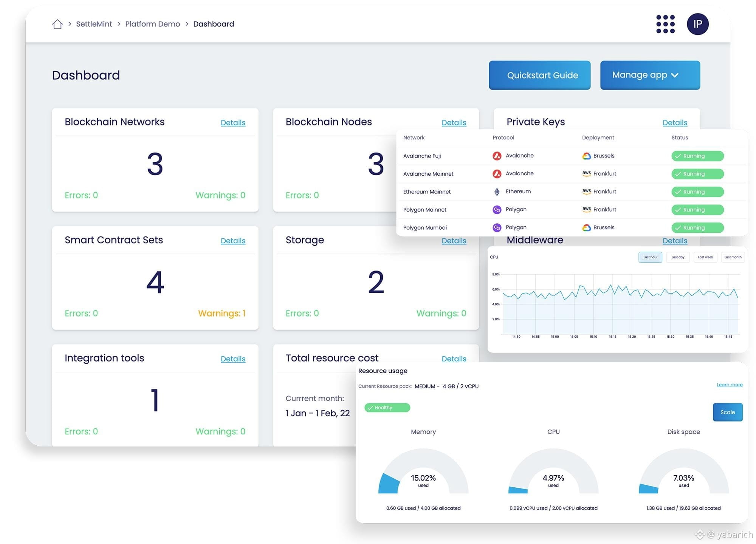Screen dimensions: 756x544
Task: Follow the Learn more link
Action: tap(729, 385)
